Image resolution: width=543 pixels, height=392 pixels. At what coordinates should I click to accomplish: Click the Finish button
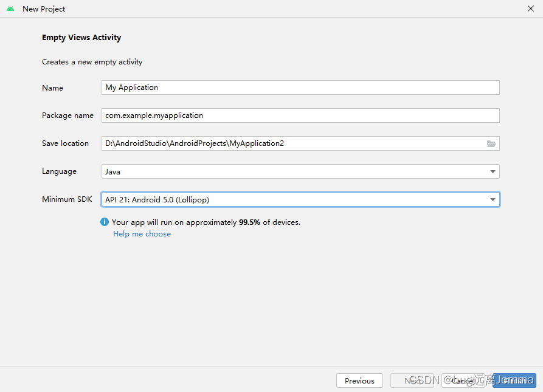(x=514, y=380)
